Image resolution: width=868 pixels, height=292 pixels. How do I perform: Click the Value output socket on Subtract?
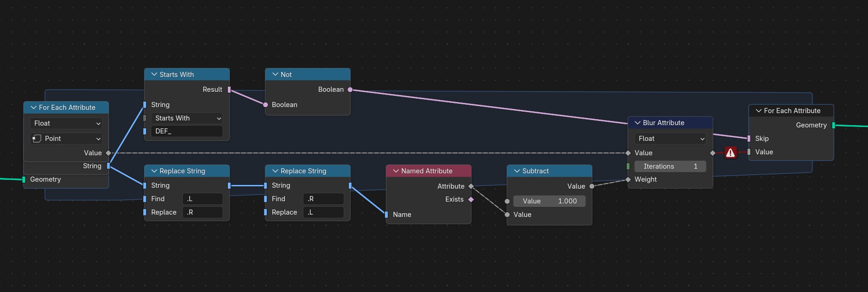(592, 186)
